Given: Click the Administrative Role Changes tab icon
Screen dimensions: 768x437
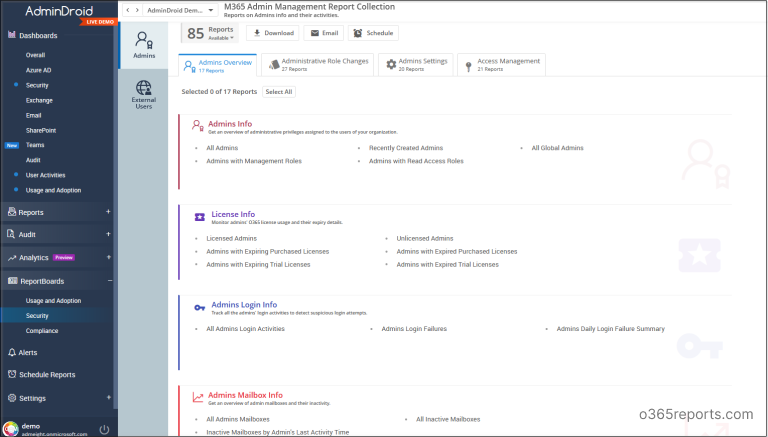Looking at the screenshot, I should 274,64.
